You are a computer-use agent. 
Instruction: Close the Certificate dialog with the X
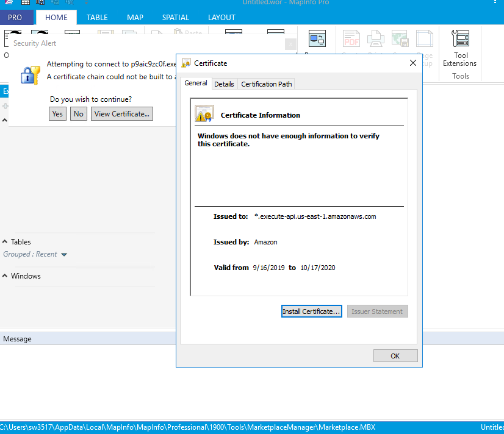pyautogui.click(x=413, y=63)
